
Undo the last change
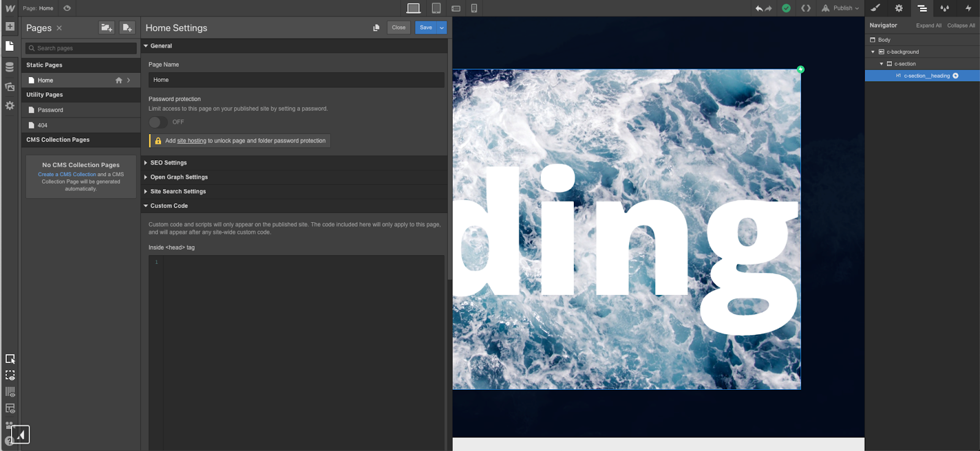tap(759, 9)
